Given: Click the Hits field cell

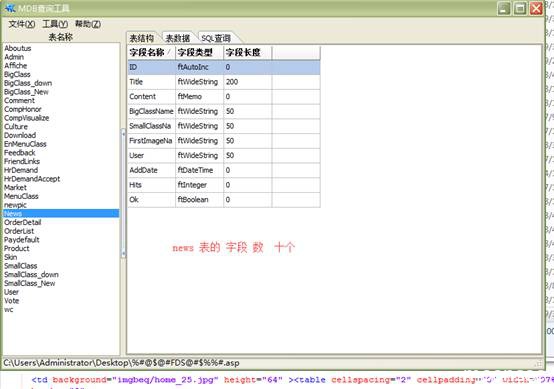Looking at the screenshot, I should click(x=152, y=185).
